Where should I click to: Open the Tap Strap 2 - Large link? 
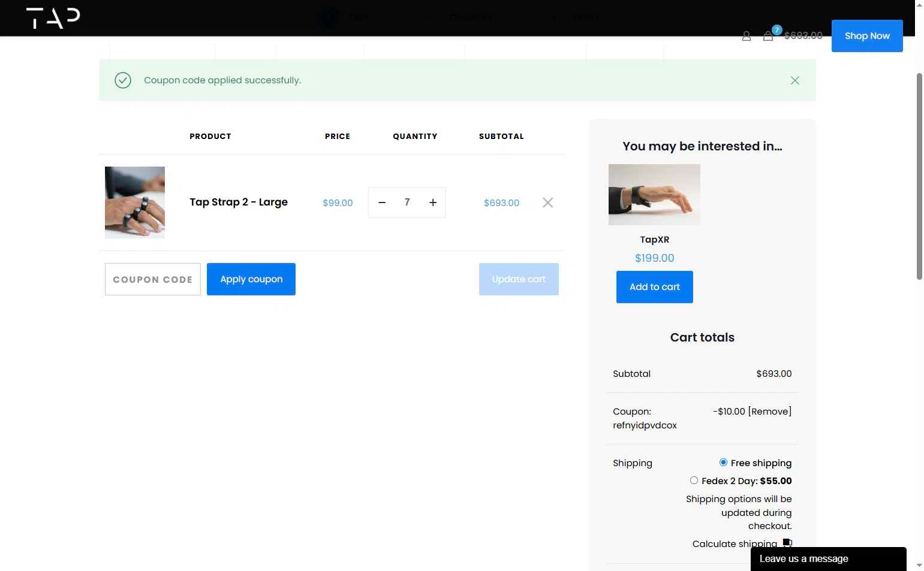click(239, 202)
